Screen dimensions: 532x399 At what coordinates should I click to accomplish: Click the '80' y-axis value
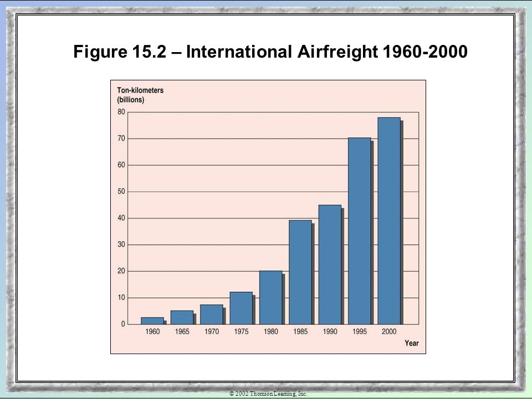pos(121,112)
